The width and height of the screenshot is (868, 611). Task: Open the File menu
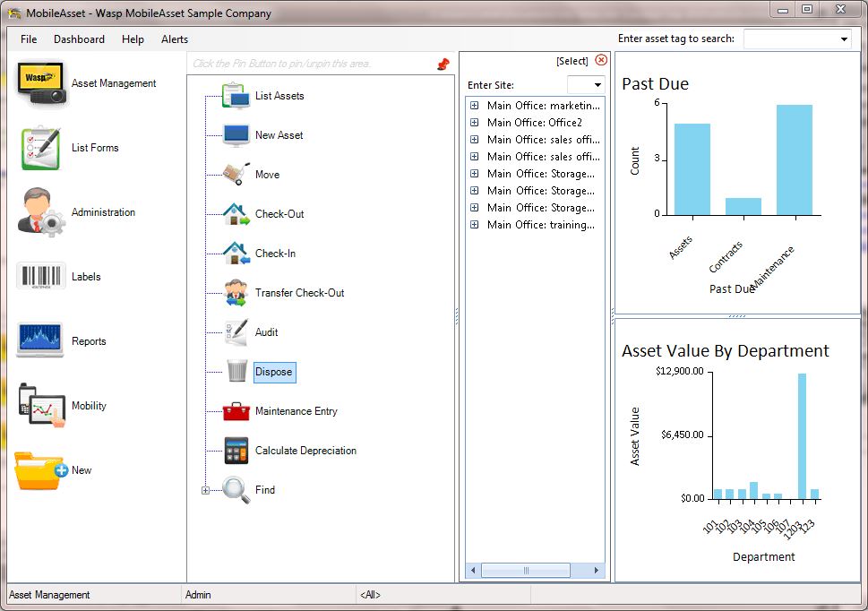point(29,39)
